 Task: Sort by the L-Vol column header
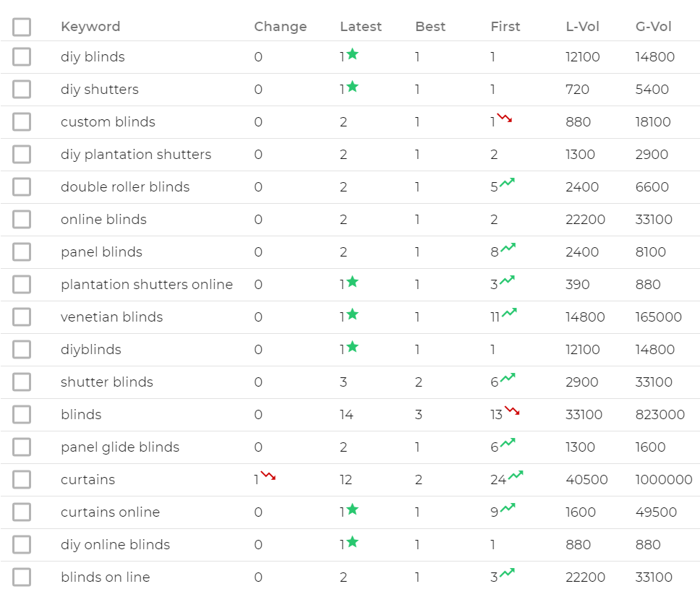click(x=583, y=27)
